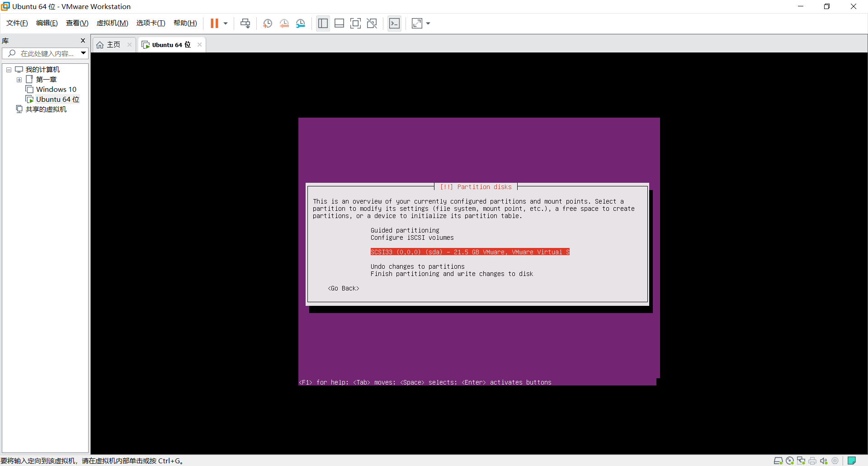Open the library search dropdown arrow
The height and width of the screenshot is (466, 868).
(x=84, y=53)
